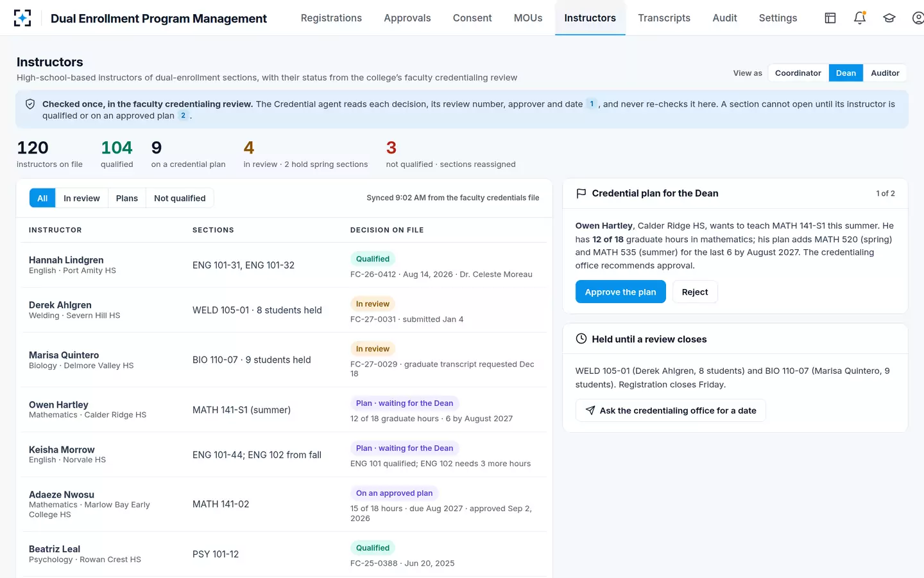The image size is (924, 578).
Task: Open the Audit tab
Action: pos(724,18)
